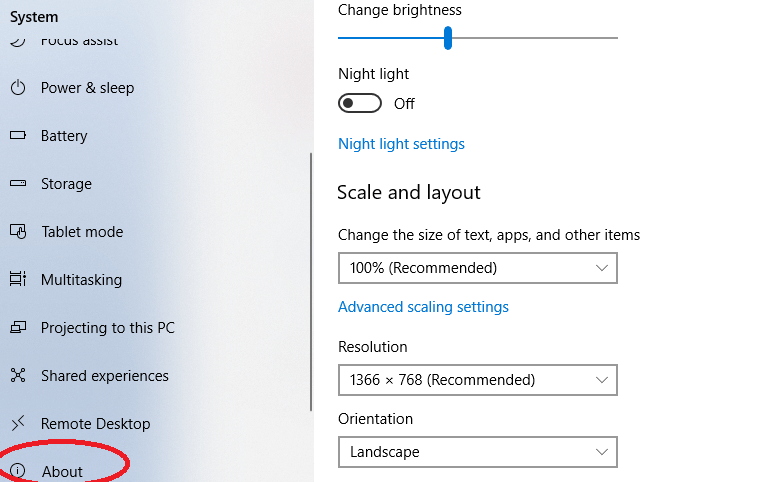Click the Battery icon in sidebar

pos(18,135)
